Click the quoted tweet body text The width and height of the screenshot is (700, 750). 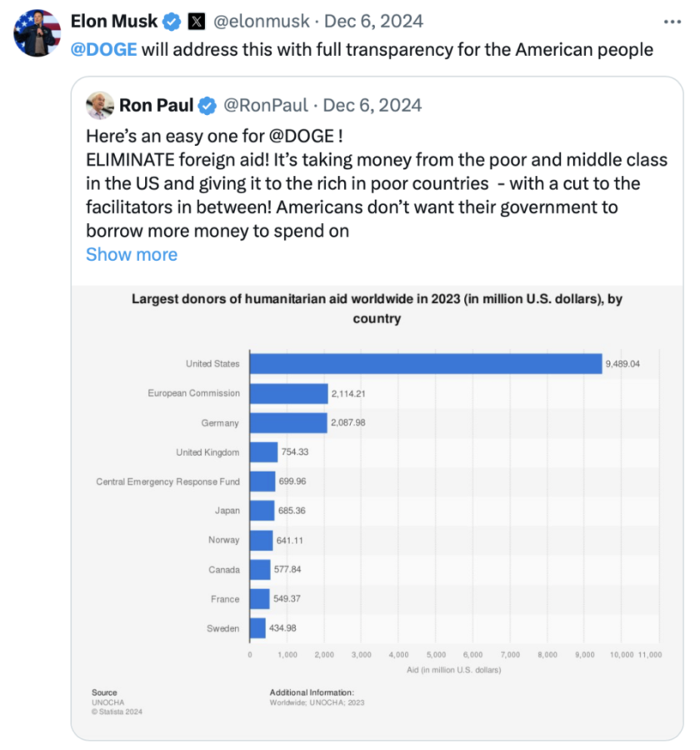click(x=375, y=183)
